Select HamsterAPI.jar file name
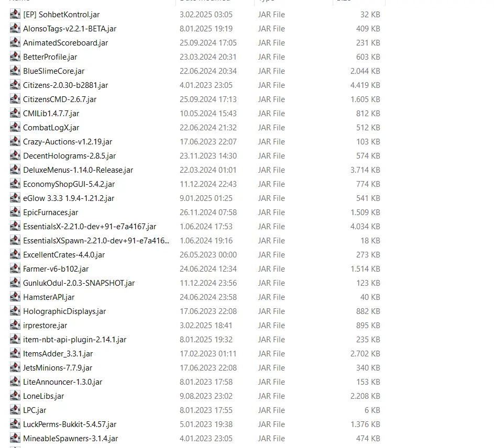 pos(49,297)
